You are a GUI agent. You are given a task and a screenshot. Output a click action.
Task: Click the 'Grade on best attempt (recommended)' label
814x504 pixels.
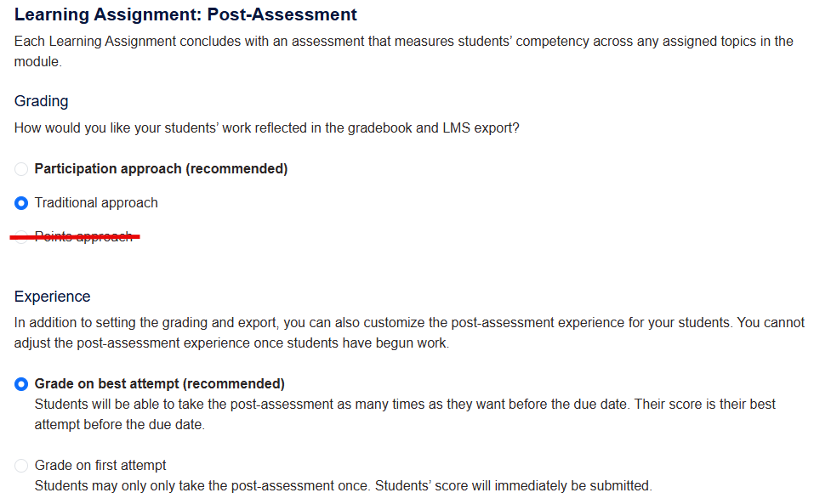pyautogui.click(x=159, y=384)
